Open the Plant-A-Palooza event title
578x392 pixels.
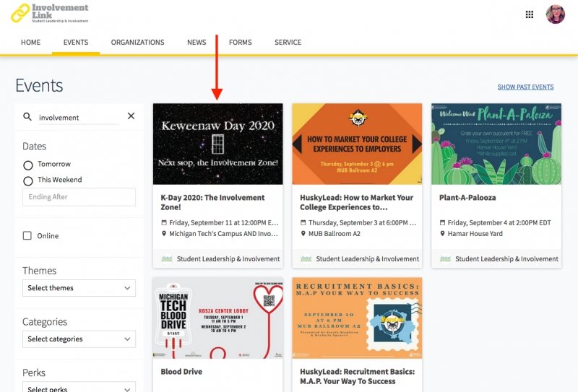click(x=467, y=198)
